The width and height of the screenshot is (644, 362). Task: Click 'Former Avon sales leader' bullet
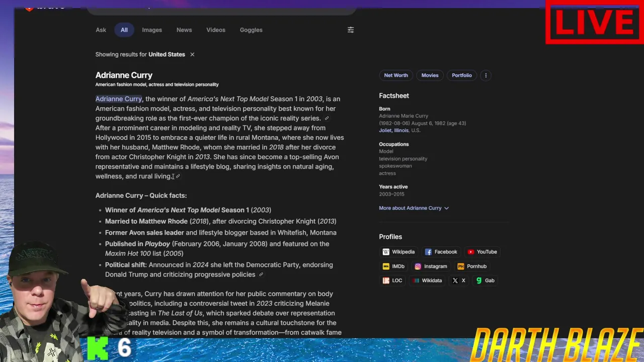[221, 233]
